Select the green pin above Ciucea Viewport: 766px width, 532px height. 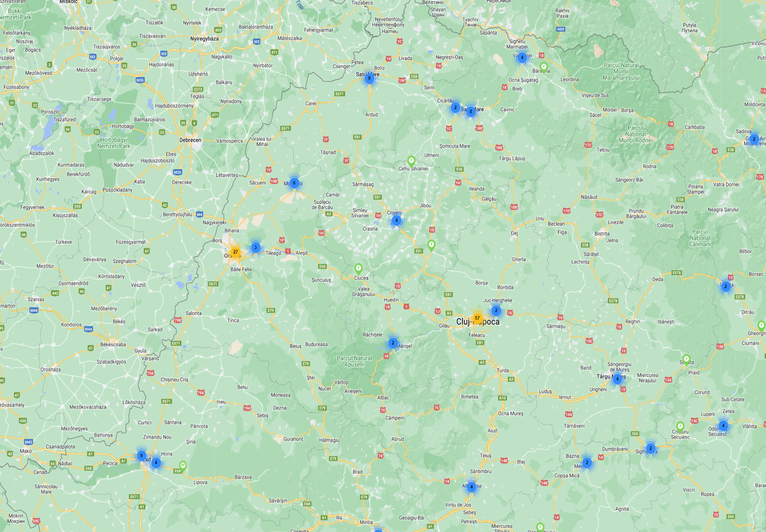click(358, 268)
